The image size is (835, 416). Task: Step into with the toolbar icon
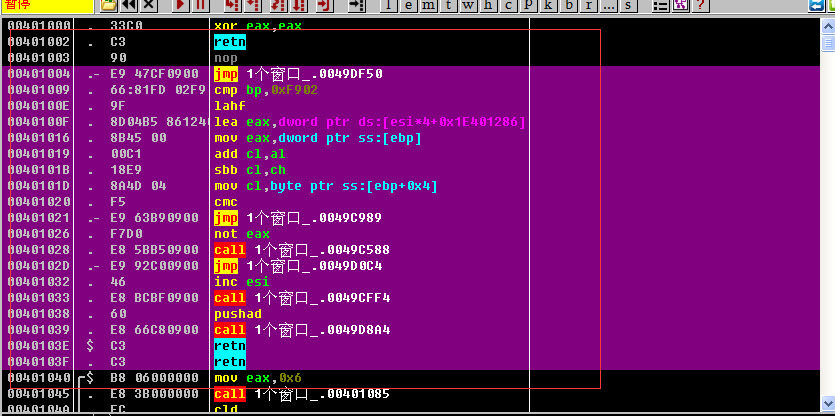tap(232, 5)
